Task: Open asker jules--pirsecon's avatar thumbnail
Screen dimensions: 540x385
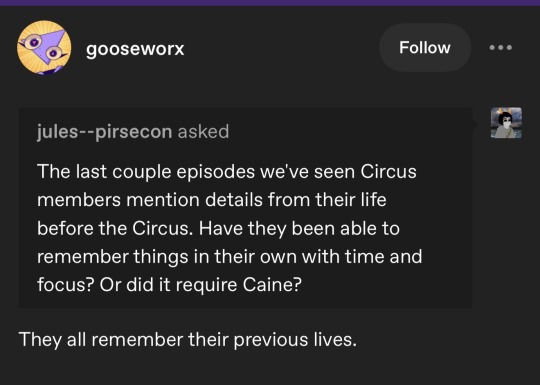Action: (x=506, y=123)
